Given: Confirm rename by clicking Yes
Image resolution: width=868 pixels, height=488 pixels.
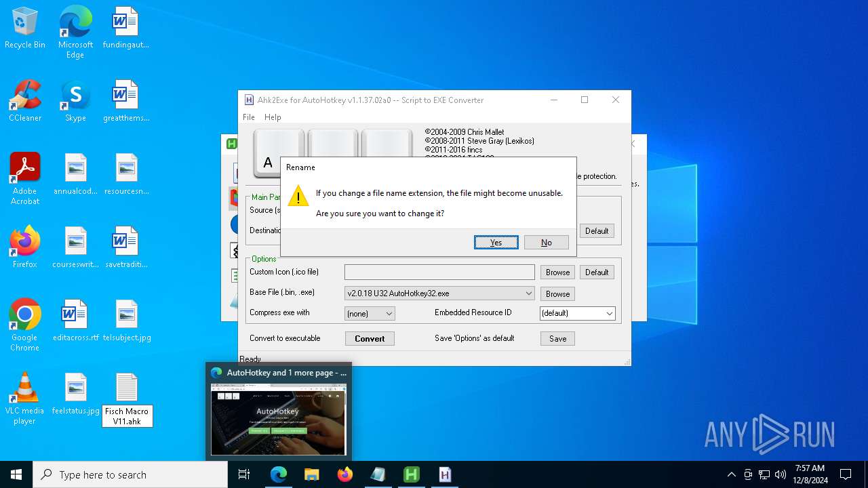Looking at the screenshot, I should click(x=496, y=243).
